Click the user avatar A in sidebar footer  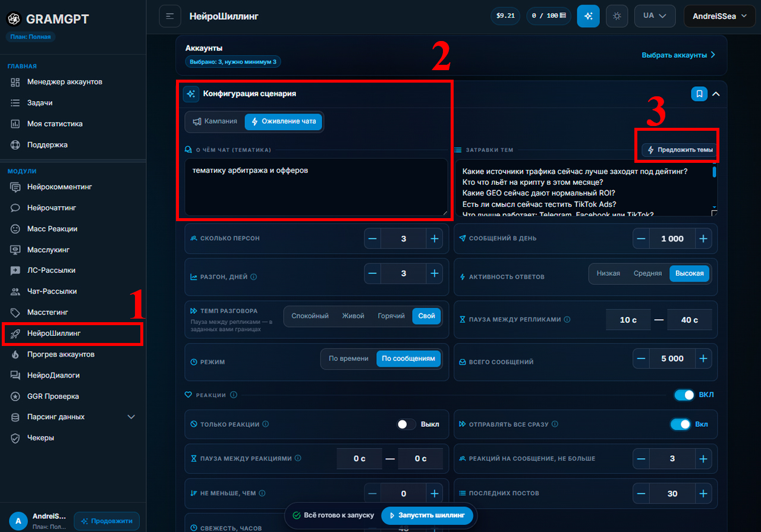point(18,521)
